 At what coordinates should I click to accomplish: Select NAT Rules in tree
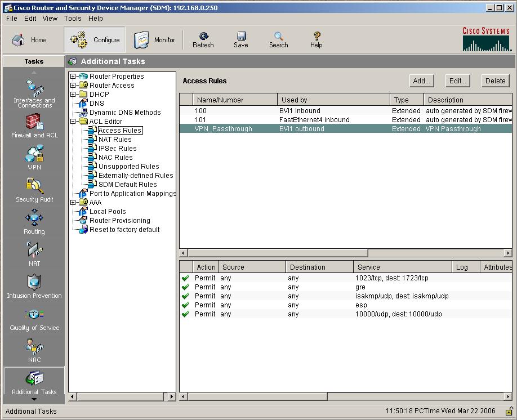[x=115, y=140]
